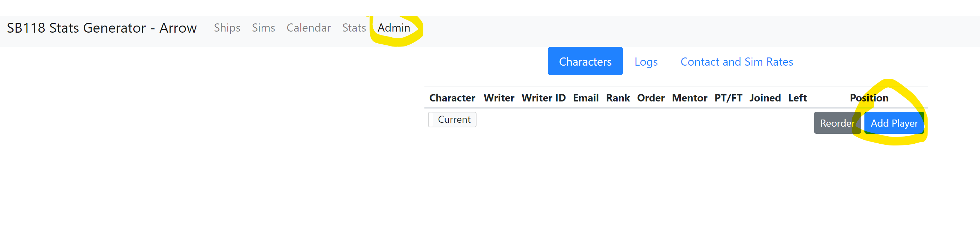Screen dimensions: 980x232
Task: Open the Calendar nav link
Action: pyautogui.click(x=308, y=28)
